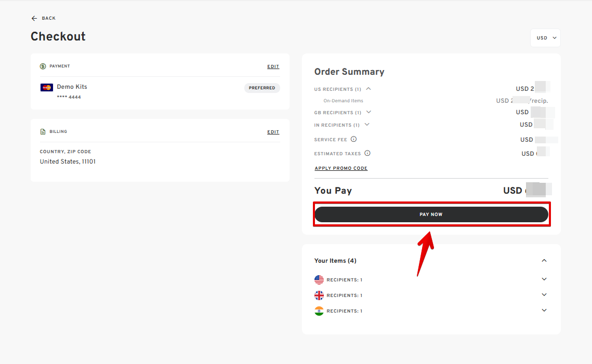Select United States, 11101 address text
This screenshot has height=364, width=592.
pyautogui.click(x=68, y=161)
